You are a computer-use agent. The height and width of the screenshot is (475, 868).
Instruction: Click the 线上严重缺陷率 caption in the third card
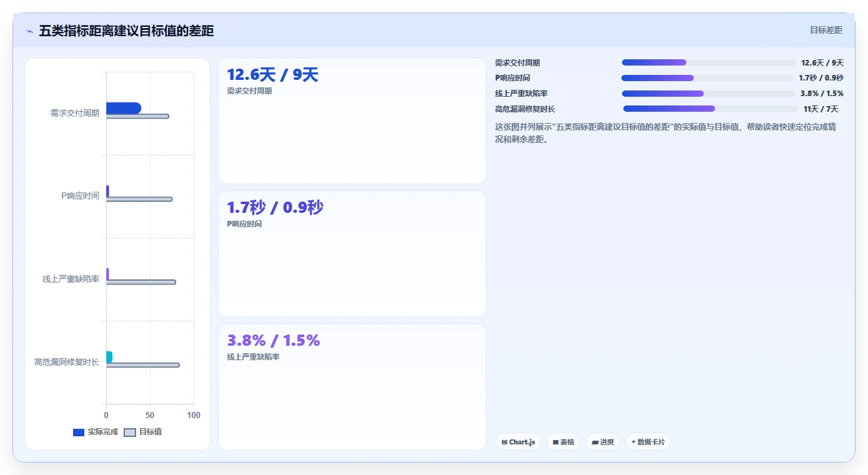(254, 357)
